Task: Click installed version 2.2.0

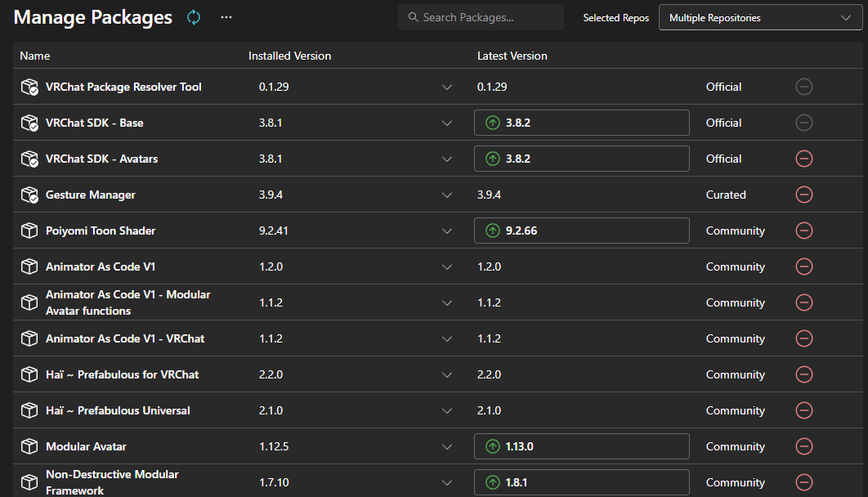Action: [x=271, y=374]
